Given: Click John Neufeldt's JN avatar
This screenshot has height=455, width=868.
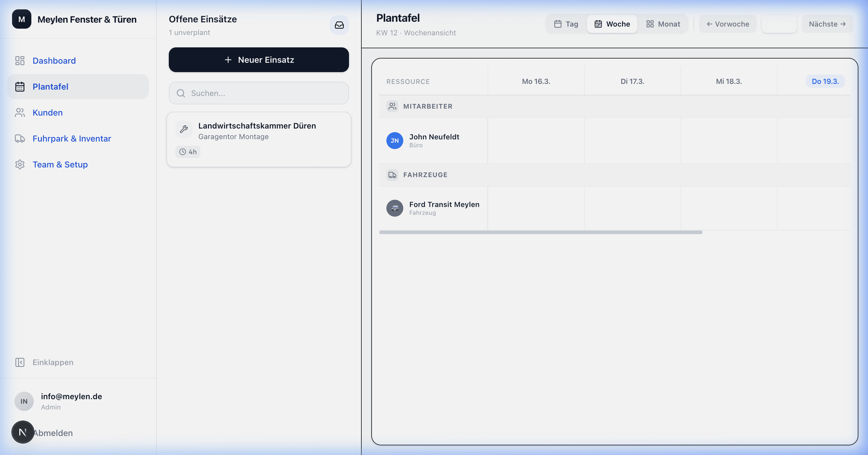Looking at the screenshot, I should pos(395,141).
